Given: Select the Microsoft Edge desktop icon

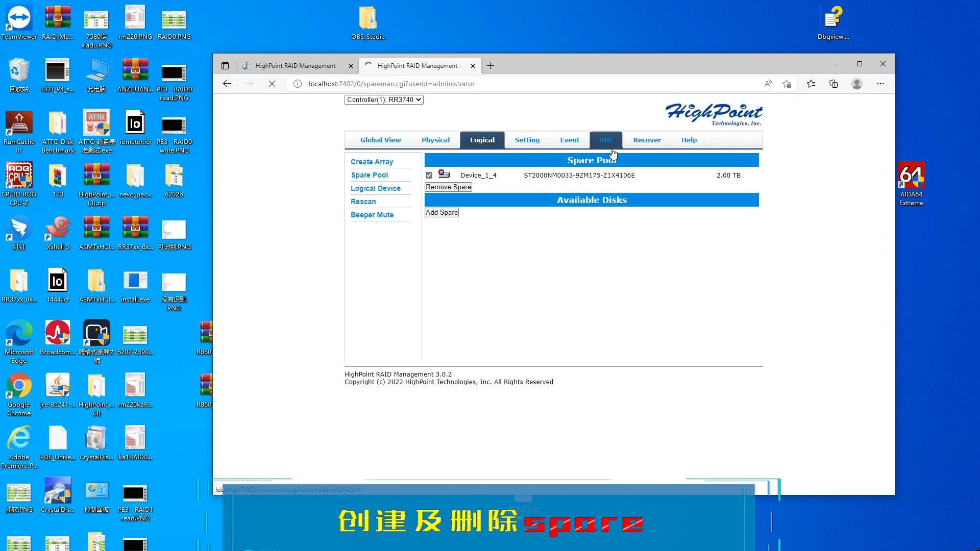Looking at the screenshot, I should 19,342.
